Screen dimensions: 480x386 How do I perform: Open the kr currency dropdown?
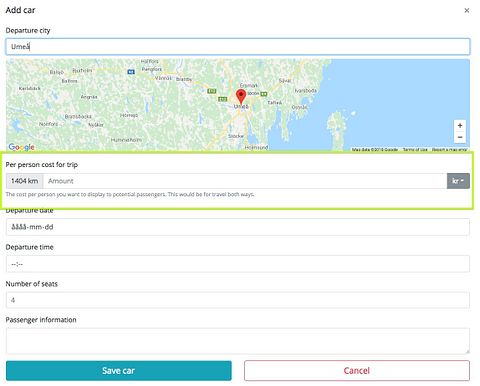pyautogui.click(x=458, y=181)
